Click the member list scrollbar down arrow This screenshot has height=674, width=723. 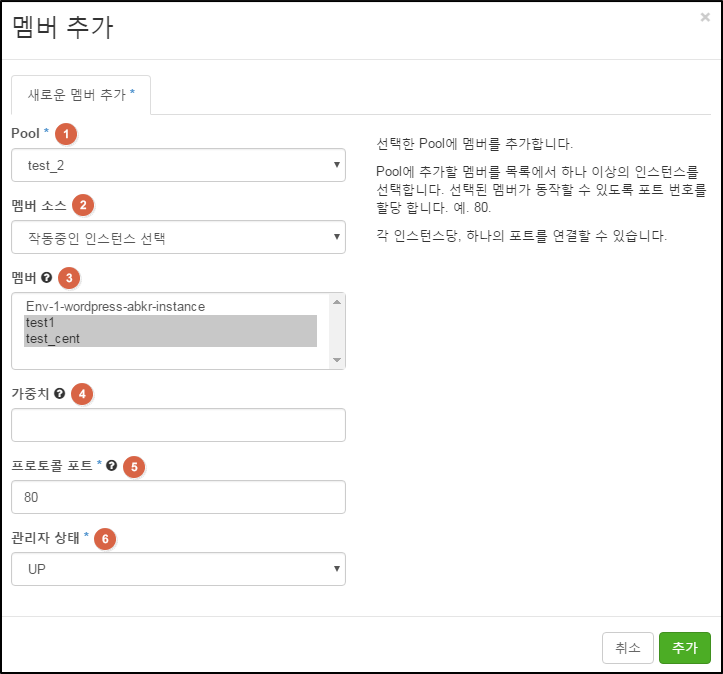point(337,360)
